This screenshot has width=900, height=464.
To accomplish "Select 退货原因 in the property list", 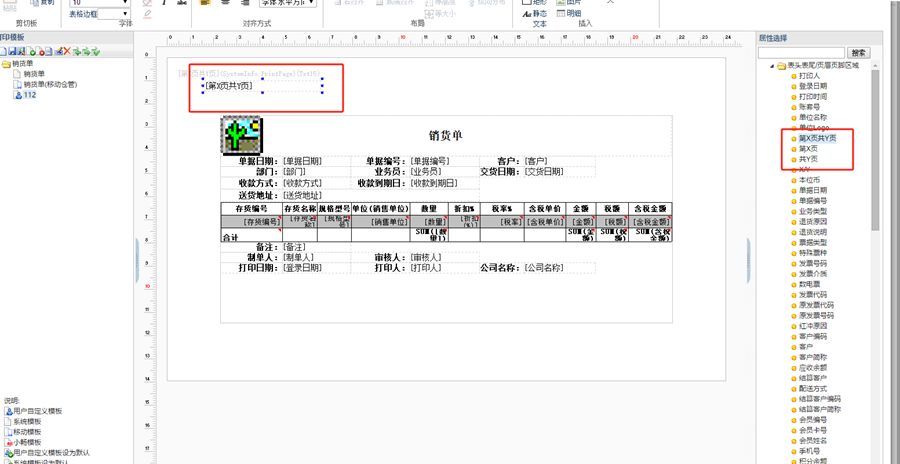I will point(813,222).
